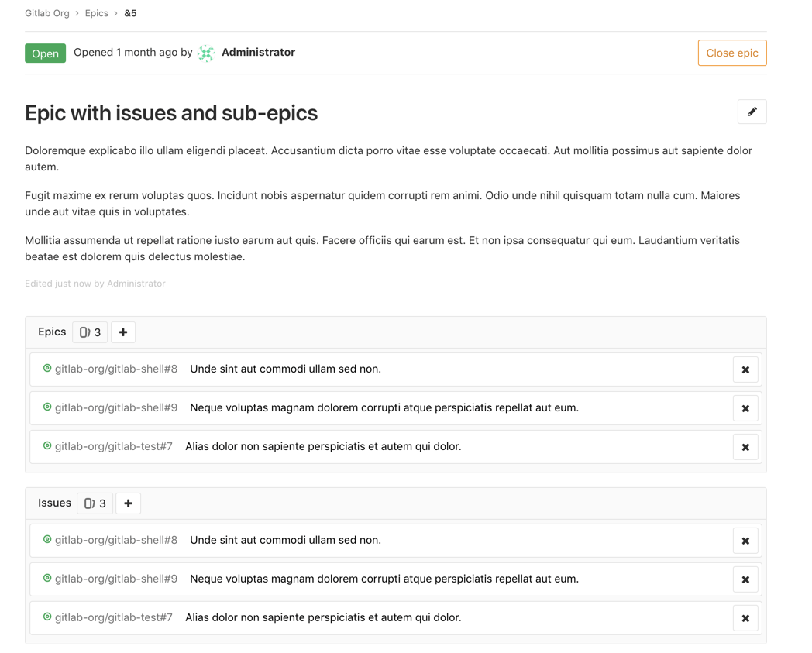Remove sub-epic gitlab-shell#9 with the x button
Image resolution: width=812 pixels, height=653 pixels.
pyautogui.click(x=745, y=407)
